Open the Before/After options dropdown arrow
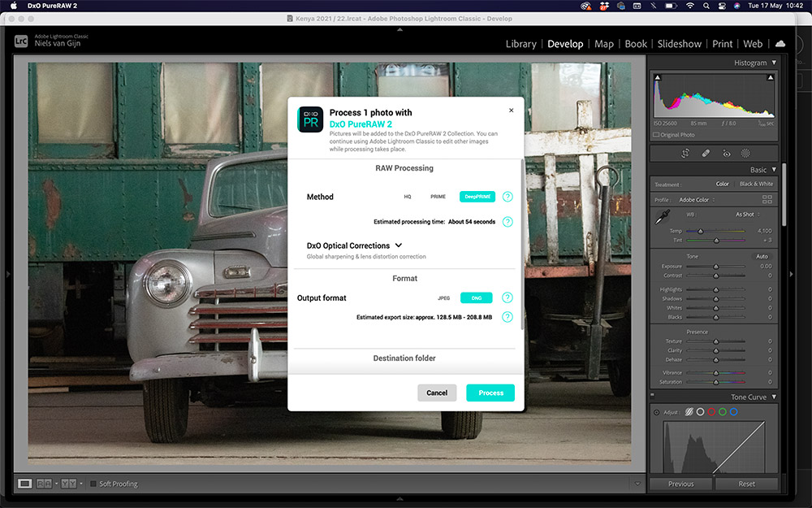Screen dimensions: 812x508 tap(81, 484)
